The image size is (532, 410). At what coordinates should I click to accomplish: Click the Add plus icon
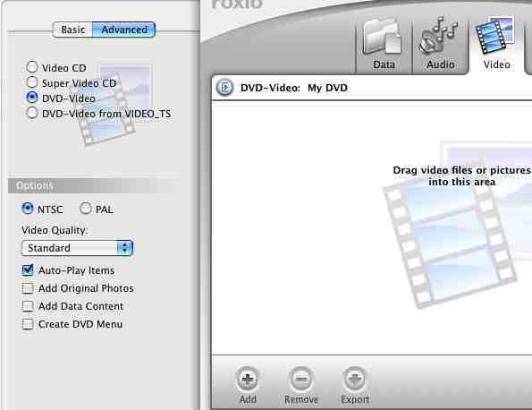(x=248, y=379)
